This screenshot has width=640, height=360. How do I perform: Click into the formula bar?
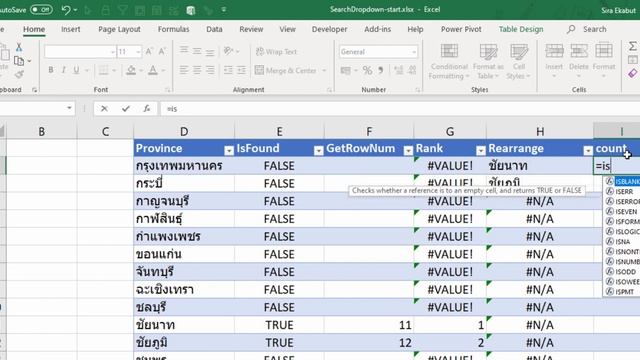[x=400, y=109]
